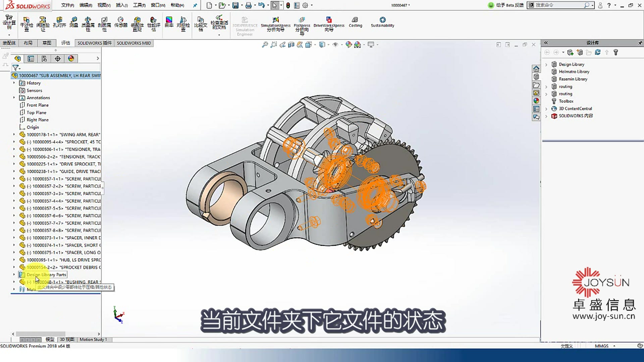Open the SOLIDWORKS Resources home tab
Image resolution: width=644 pixels, height=362 pixels.
536,69
